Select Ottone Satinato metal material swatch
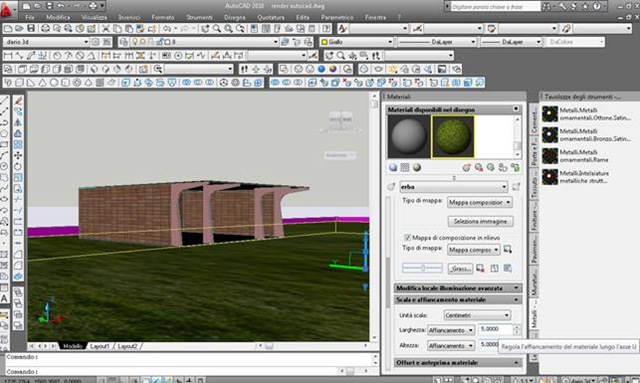Image resolution: width=640 pixels, height=383 pixels. (x=550, y=114)
